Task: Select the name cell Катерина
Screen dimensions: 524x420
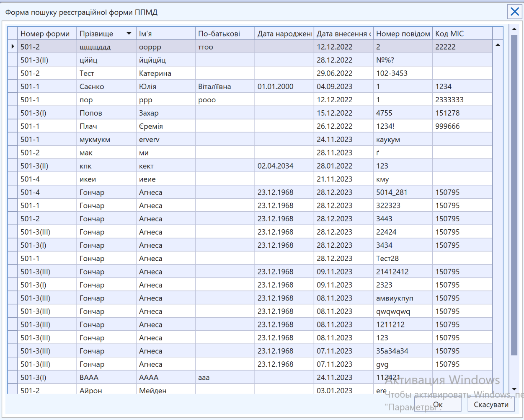Action: click(x=166, y=73)
